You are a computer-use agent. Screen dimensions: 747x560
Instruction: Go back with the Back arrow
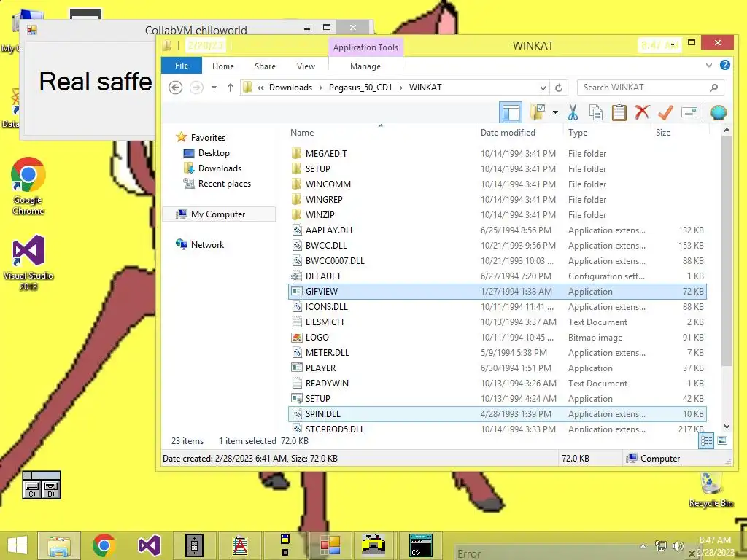175,87
